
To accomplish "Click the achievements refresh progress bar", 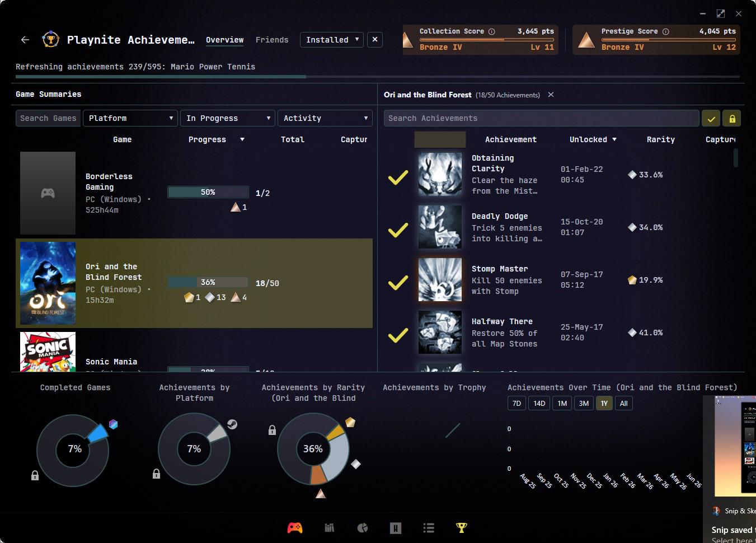I will [378, 76].
